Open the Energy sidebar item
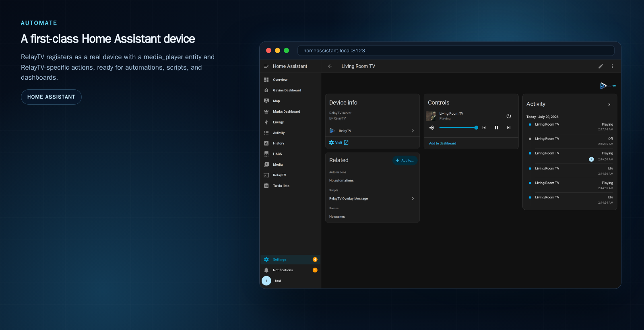 (291, 122)
